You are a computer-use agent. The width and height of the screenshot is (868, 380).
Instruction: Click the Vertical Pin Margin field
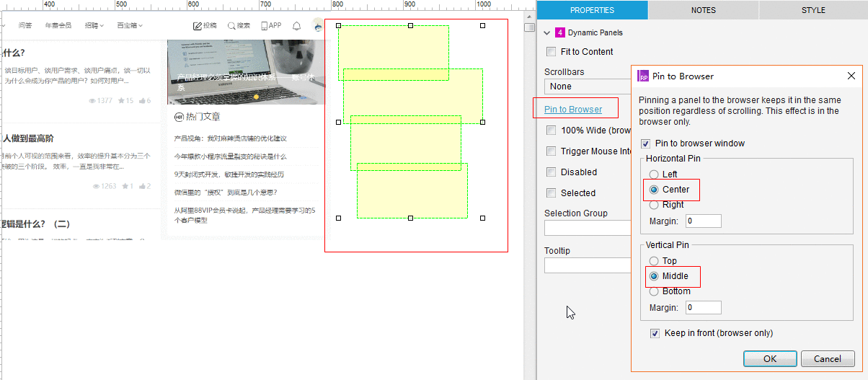[x=704, y=308]
